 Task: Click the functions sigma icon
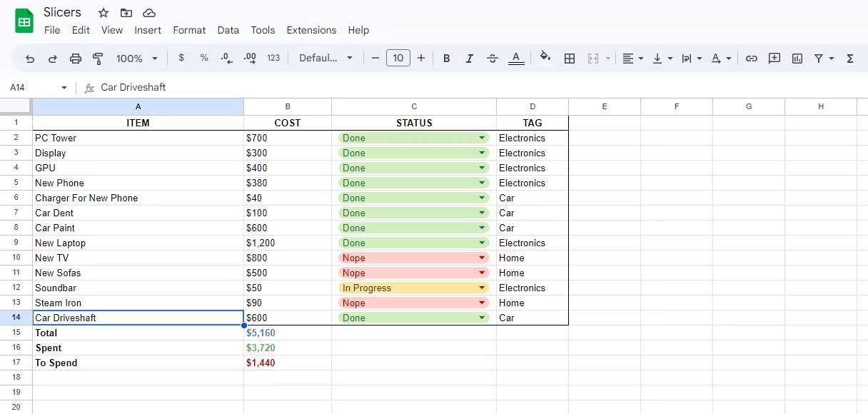click(x=849, y=59)
